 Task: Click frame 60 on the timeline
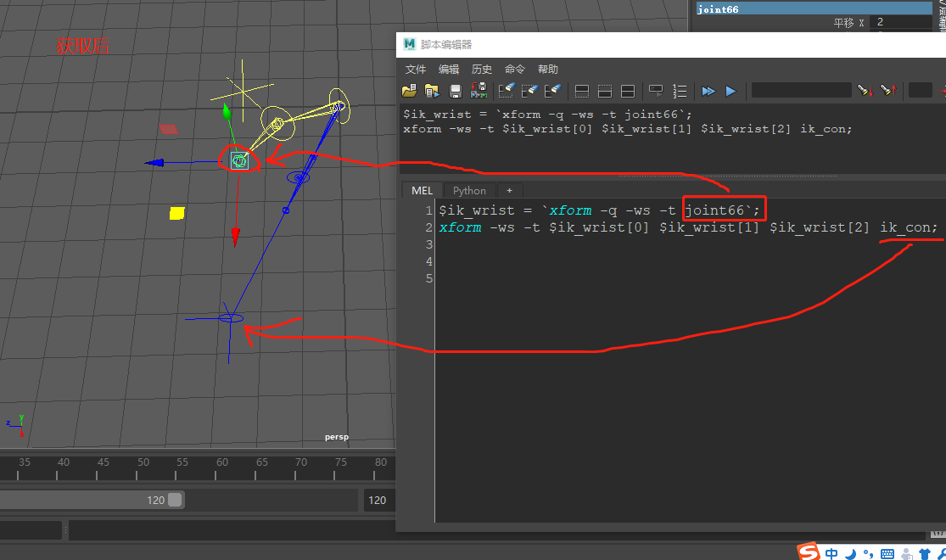222,462
